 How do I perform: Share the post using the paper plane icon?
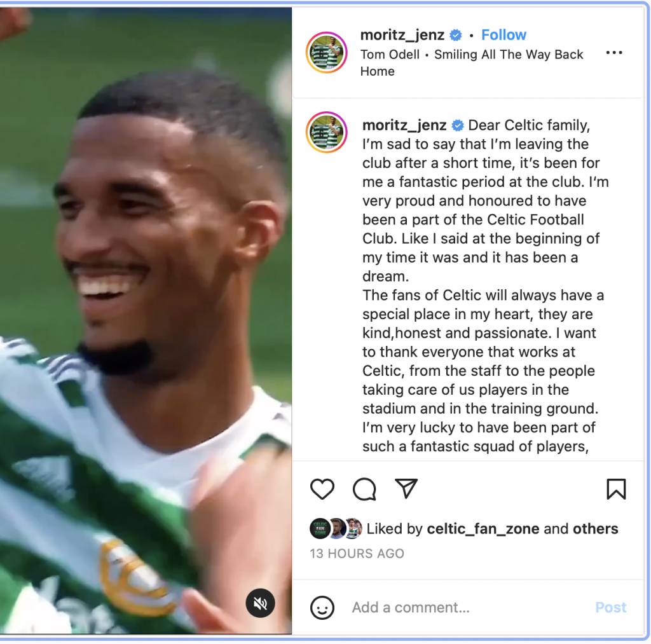click(x=406, y=488)
